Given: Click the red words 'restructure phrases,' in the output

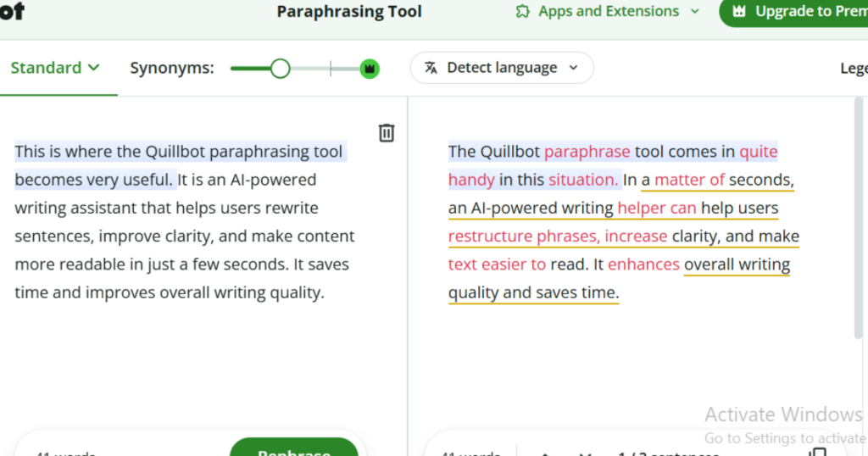Looking at the screenshot, I should 524,236.
